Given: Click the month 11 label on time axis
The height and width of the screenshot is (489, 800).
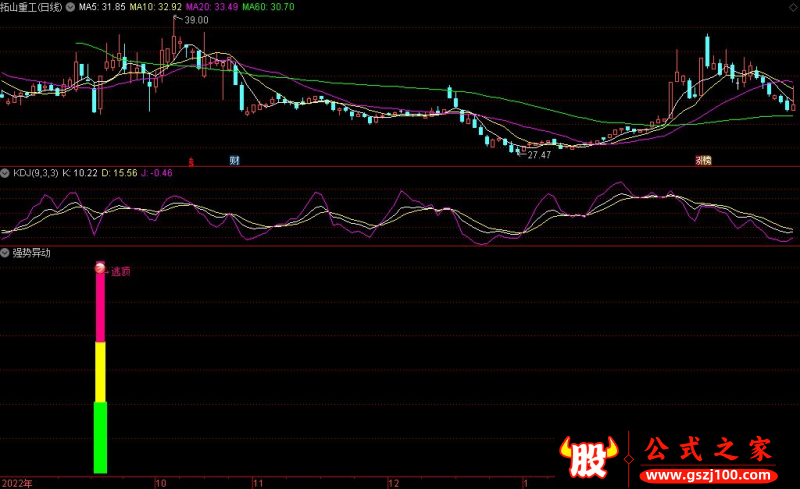Looking at the screenshot, I should 257,482.
